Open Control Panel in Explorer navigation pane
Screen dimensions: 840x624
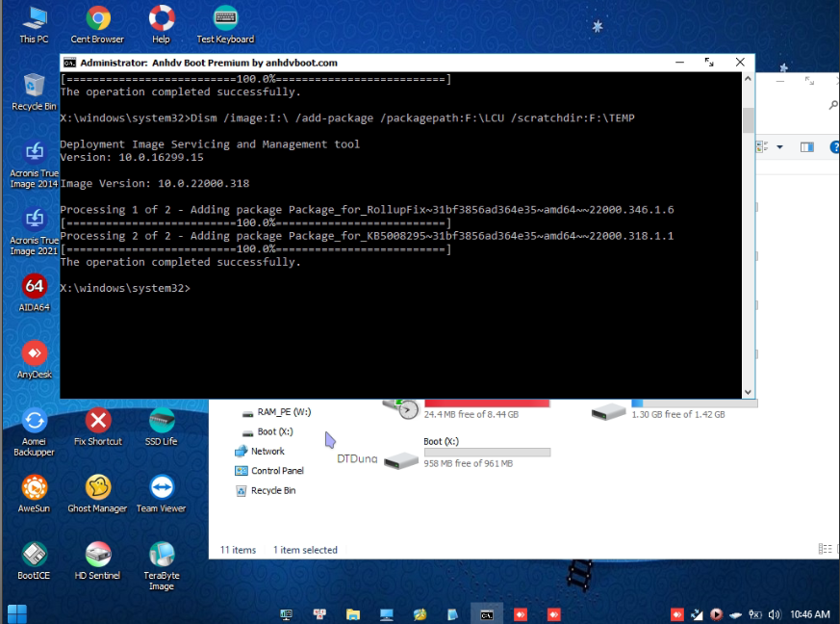coord(269,471)
